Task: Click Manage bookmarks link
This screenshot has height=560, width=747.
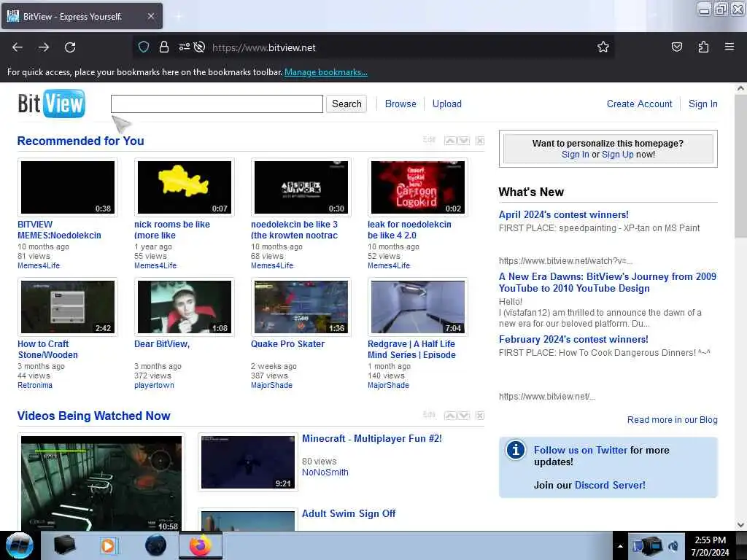Action: click(x=326, y=72)
